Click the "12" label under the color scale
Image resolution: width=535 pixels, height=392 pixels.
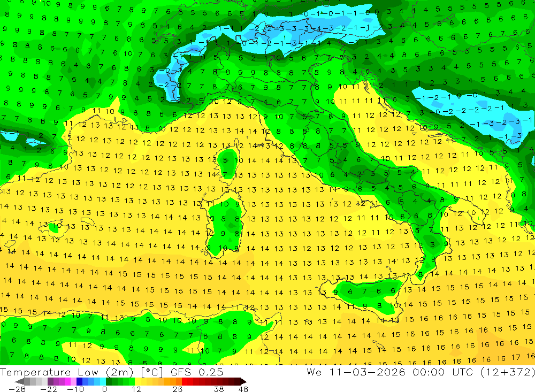click(x=136, y=389)
